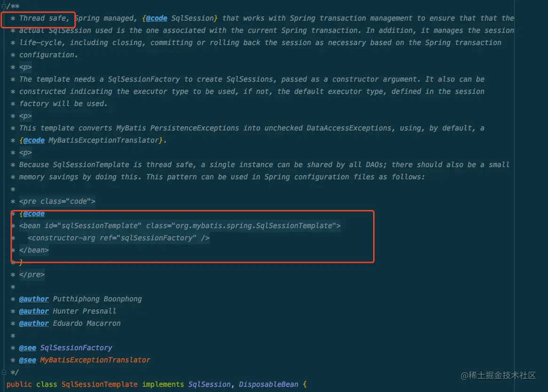Click the 'life-cycle, including closing' comment line
548x392 pixels.
tap(260, 43)
